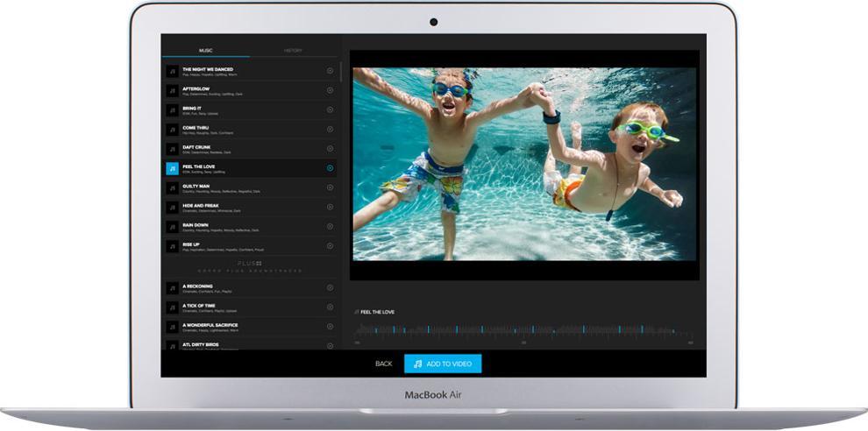Screen dimensions: 868x431
Task: Preview A Reckoning using its play icon
Action: [330, 287]
